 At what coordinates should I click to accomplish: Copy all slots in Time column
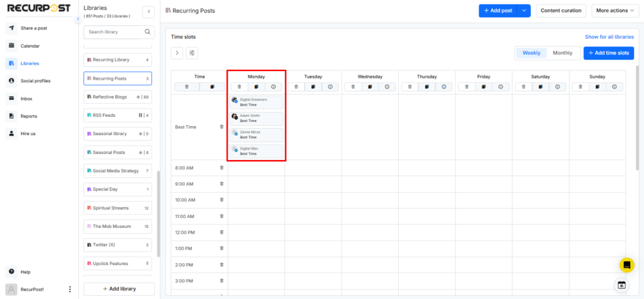coord(213,87)
